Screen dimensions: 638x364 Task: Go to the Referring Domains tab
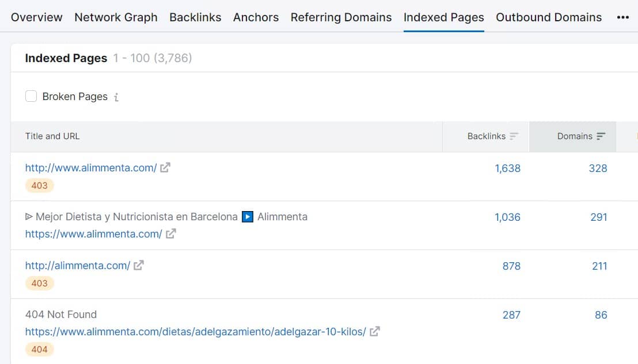(341, 17)
